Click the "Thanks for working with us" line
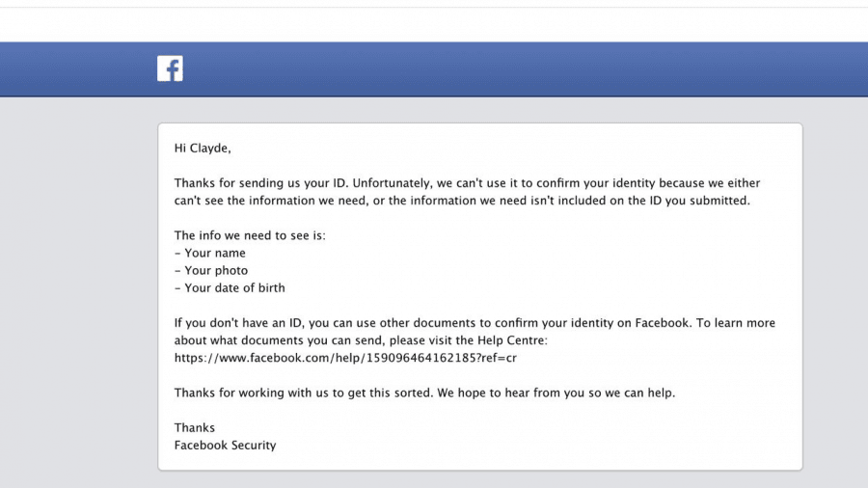Screen dimensions: 868x488 pos(424,393)
